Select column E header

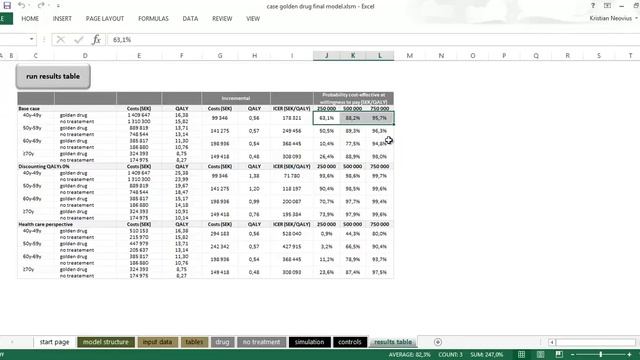139,56
